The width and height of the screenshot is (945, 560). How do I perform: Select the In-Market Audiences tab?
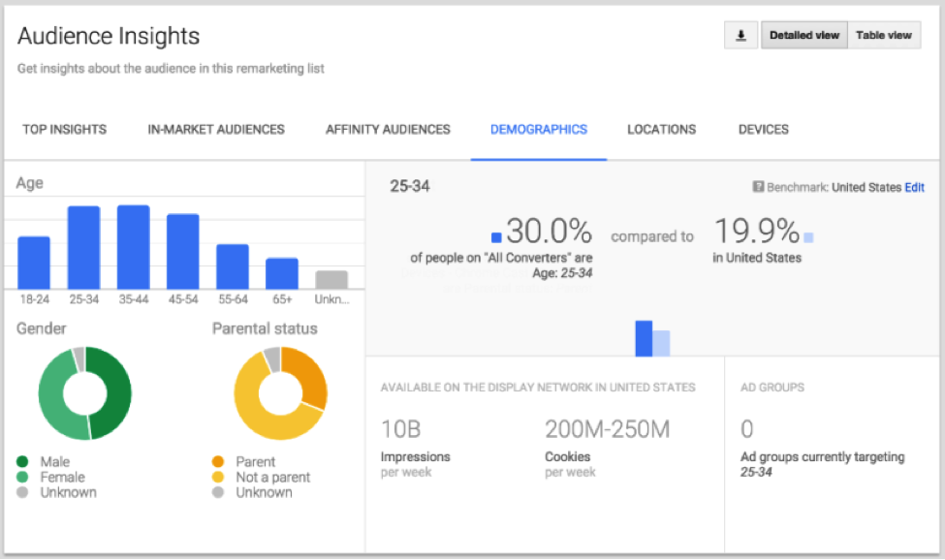click(215, 129)
